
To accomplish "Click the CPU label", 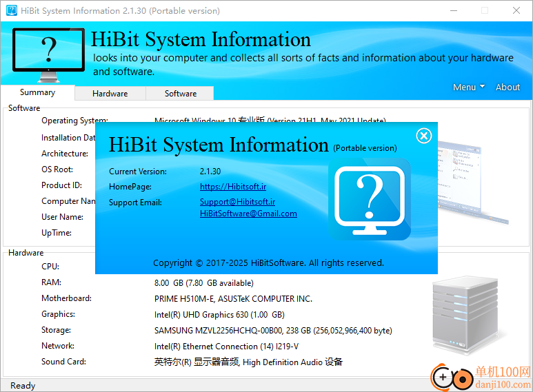I will (x=50, y=267).
